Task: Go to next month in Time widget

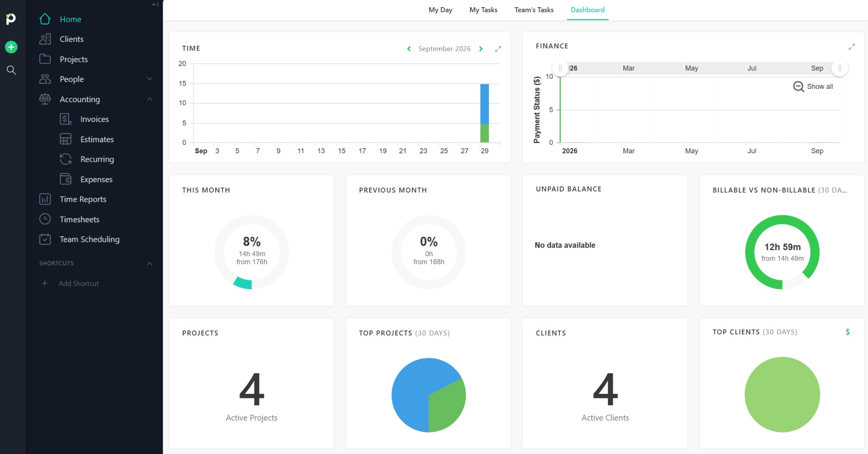Action: [x=481, y=49]
